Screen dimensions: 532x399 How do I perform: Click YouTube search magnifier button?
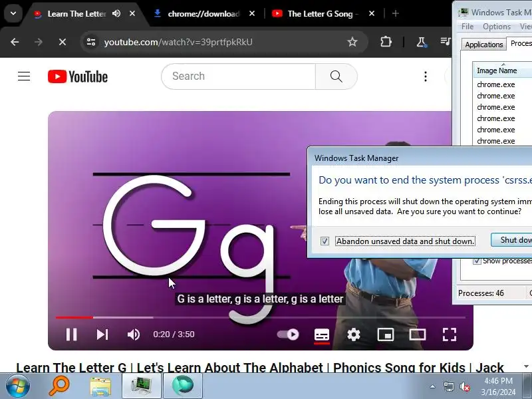[x=336, y=76]
